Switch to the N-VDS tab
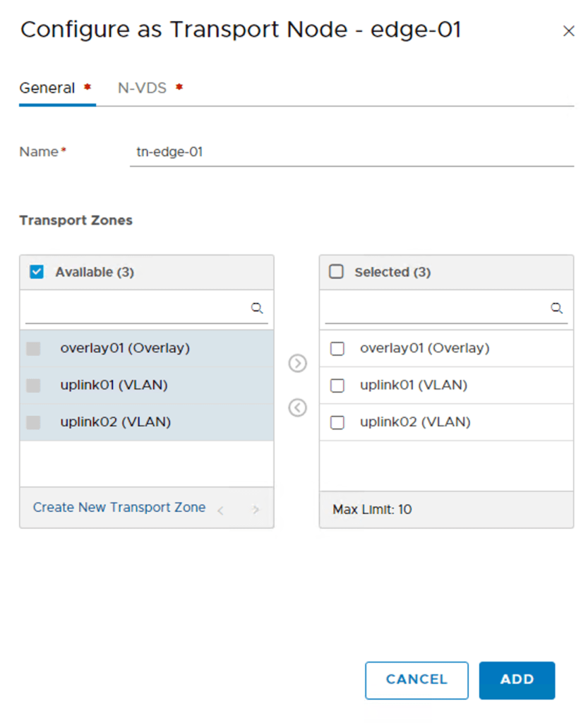588x723 pixels. pyautogui.click(x=143, y=88)
